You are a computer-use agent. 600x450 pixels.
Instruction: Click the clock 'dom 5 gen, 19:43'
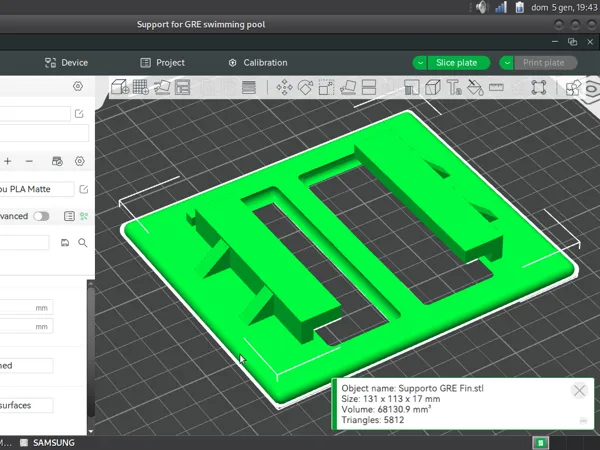[x=565, y=7]
